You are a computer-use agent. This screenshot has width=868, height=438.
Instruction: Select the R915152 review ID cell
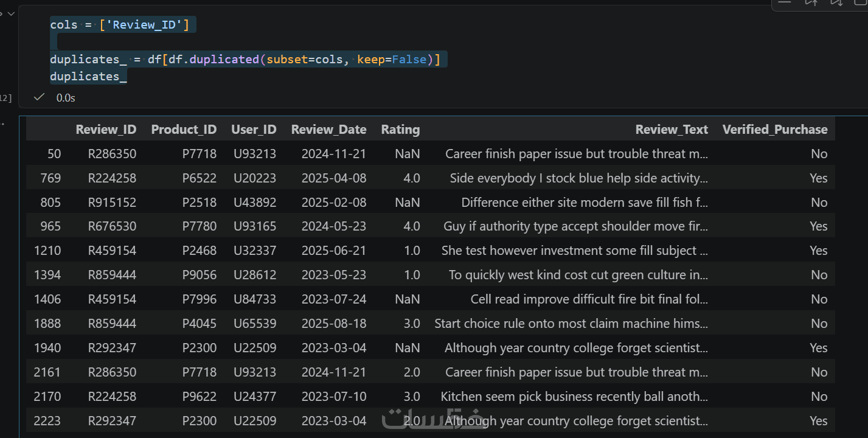[112, 203]
